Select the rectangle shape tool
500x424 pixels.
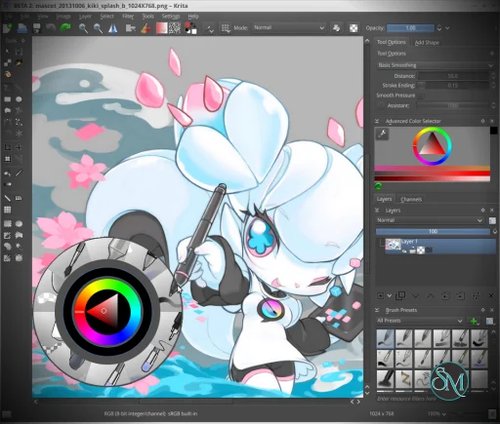pyautogui.click(x=7, y=99)
